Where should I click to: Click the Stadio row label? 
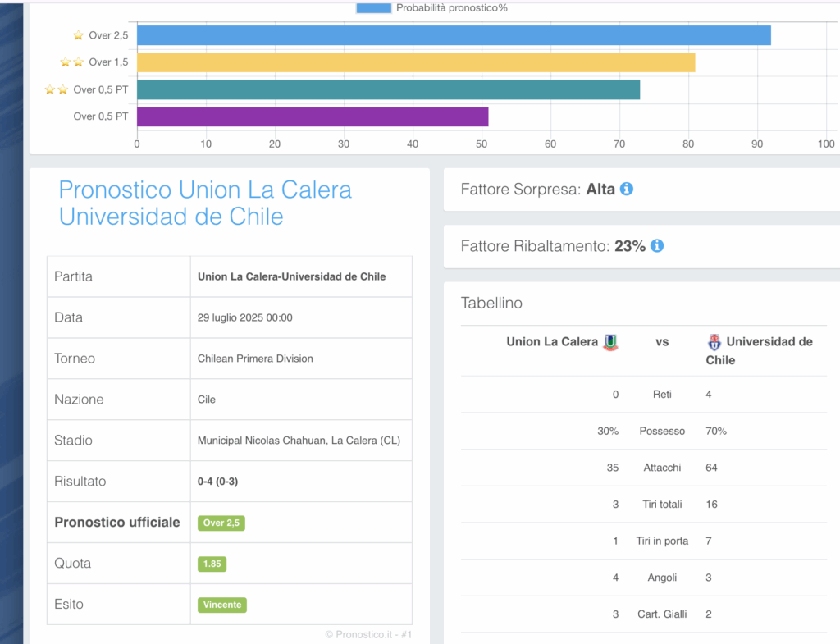[73, 441]
